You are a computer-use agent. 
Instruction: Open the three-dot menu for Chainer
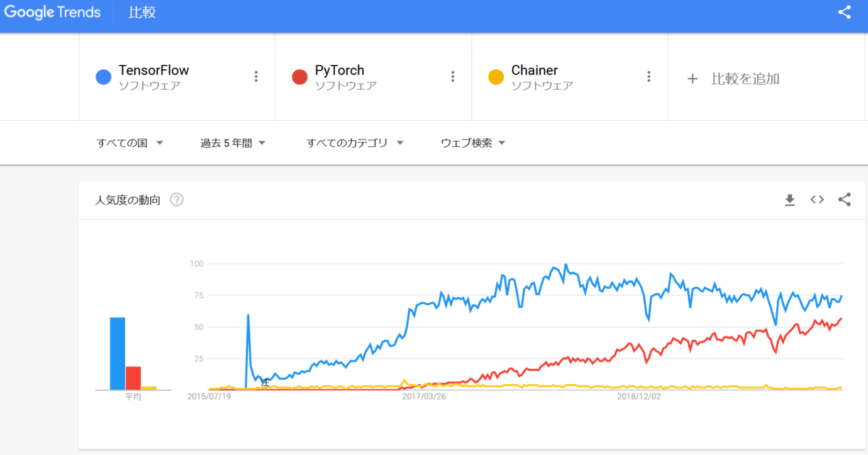(649, 77)
